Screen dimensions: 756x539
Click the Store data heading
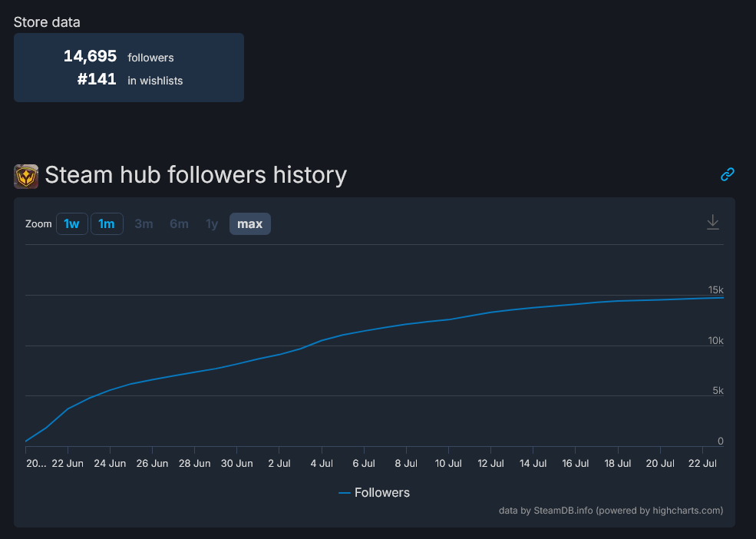(47, 22)
